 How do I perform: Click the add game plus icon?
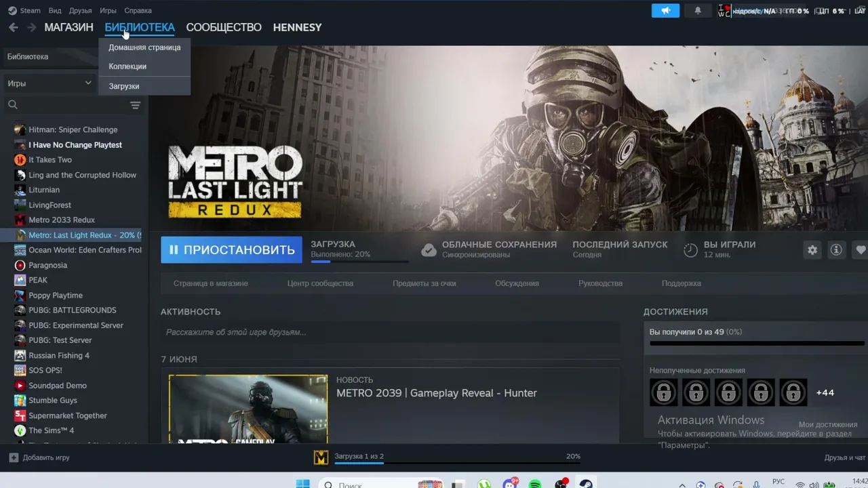tap(14, 457)
